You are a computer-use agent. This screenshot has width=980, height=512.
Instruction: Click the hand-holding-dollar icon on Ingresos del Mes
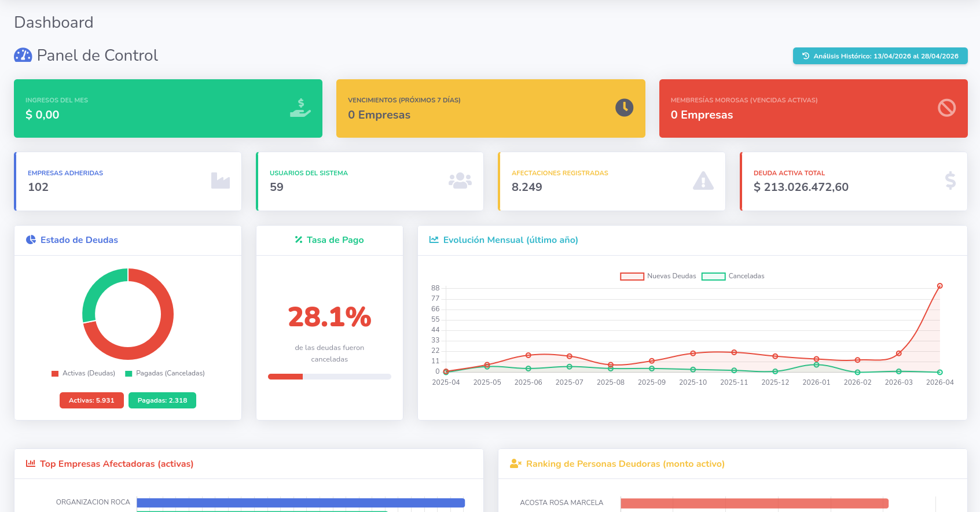pos(300,108)
